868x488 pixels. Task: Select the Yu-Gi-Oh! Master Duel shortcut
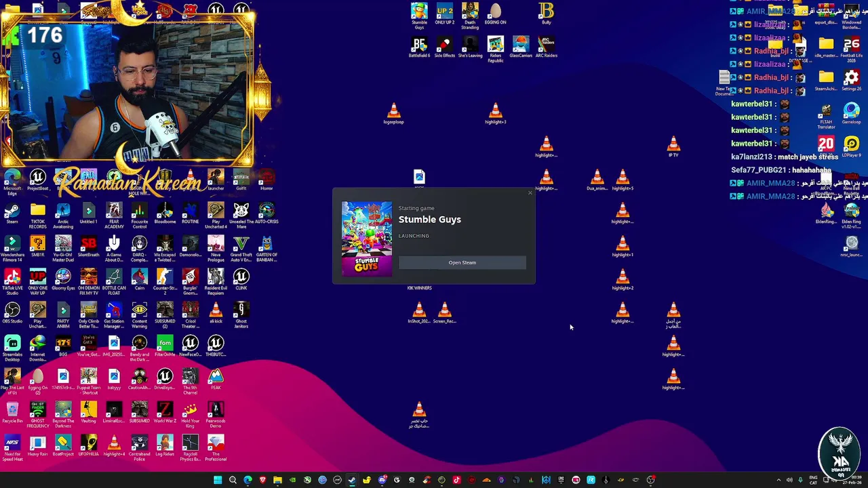63,249
